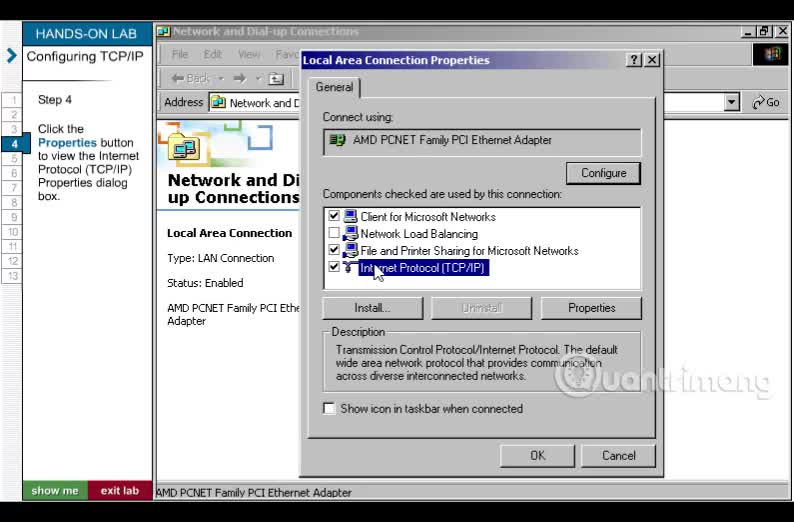Click the Configure button for the adapter
794x522 pixels.
click(603, 173)
